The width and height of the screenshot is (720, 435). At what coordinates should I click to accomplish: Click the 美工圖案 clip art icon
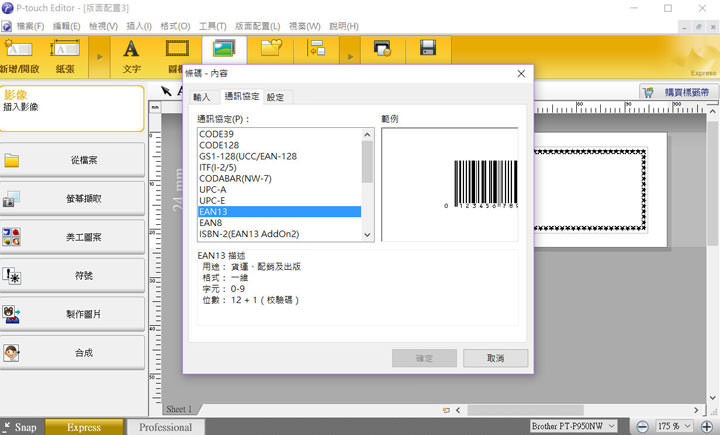tap(12, 237)
